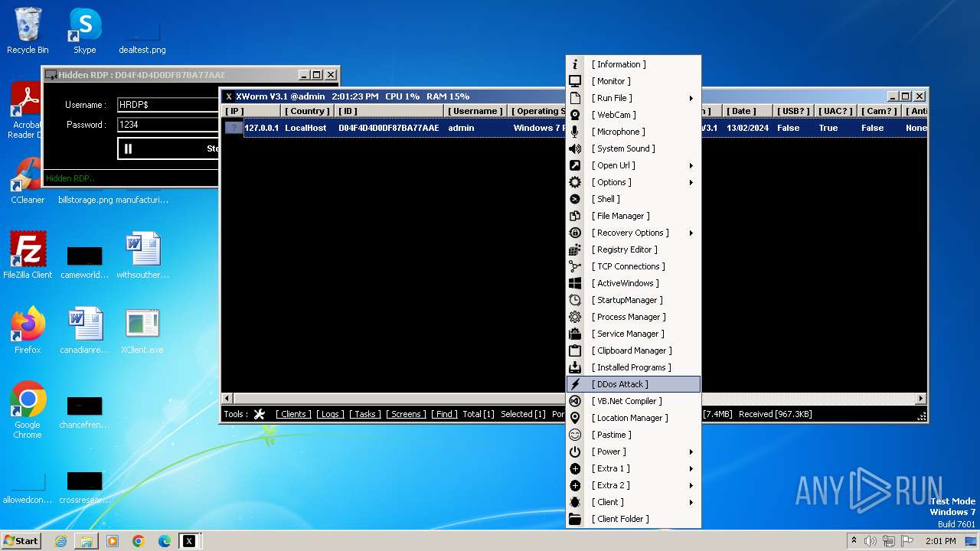The height and width of the screenshot is (551, 980).
Task: Expand the Extra 2 submenu
Action: (x=691, y=485)
